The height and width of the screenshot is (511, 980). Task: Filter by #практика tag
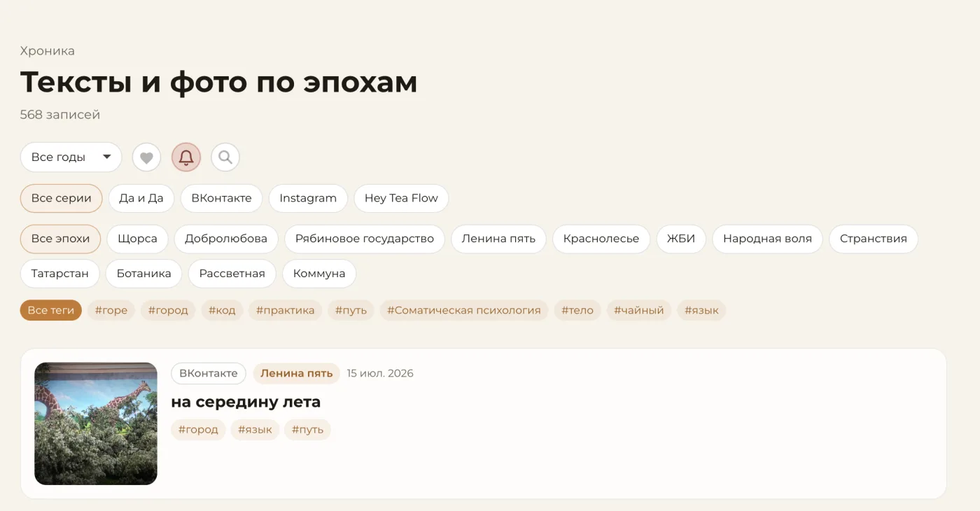click(286, 310)
